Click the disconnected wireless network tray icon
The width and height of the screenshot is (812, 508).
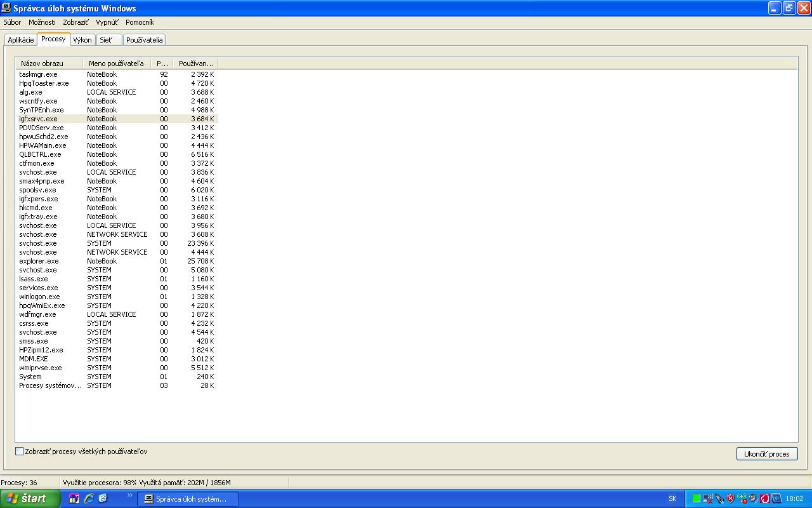pyautogui.click(x=708, y=498)
